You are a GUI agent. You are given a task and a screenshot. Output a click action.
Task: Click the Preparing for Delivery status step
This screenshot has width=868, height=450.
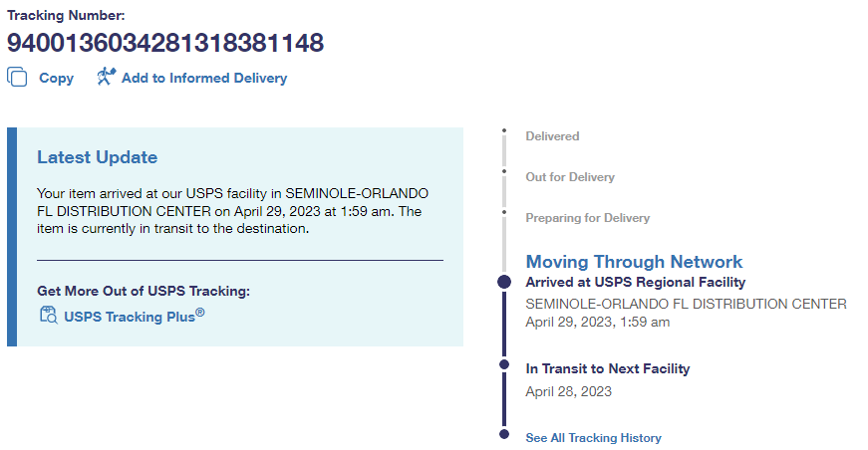click(587, 218)
